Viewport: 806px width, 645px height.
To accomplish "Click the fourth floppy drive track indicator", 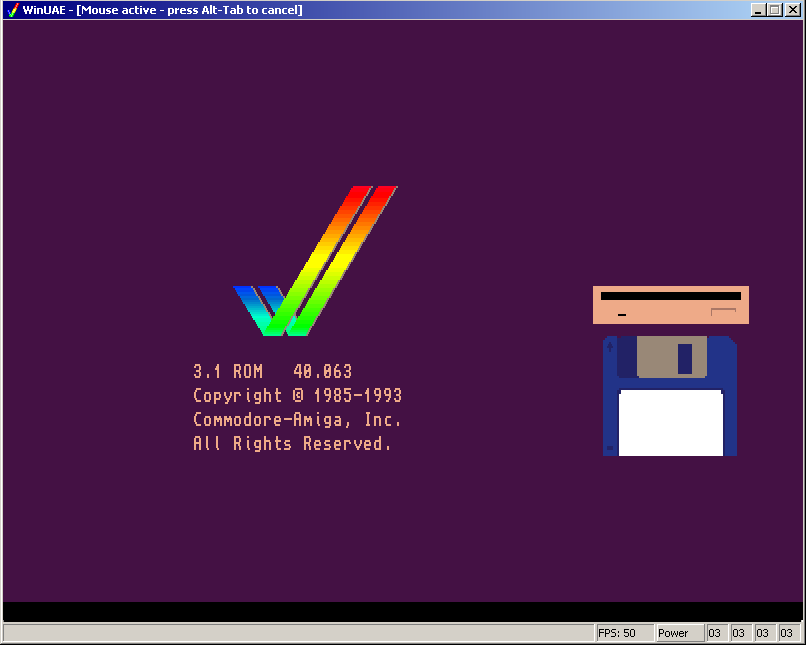I will pyautogui.click(x=787, y=633).
